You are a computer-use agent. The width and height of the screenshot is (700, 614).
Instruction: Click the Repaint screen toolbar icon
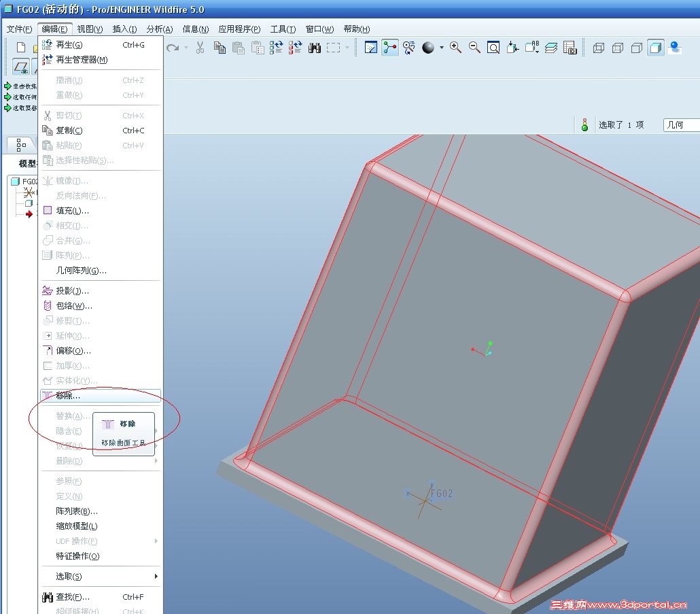(x=370, y=48)
